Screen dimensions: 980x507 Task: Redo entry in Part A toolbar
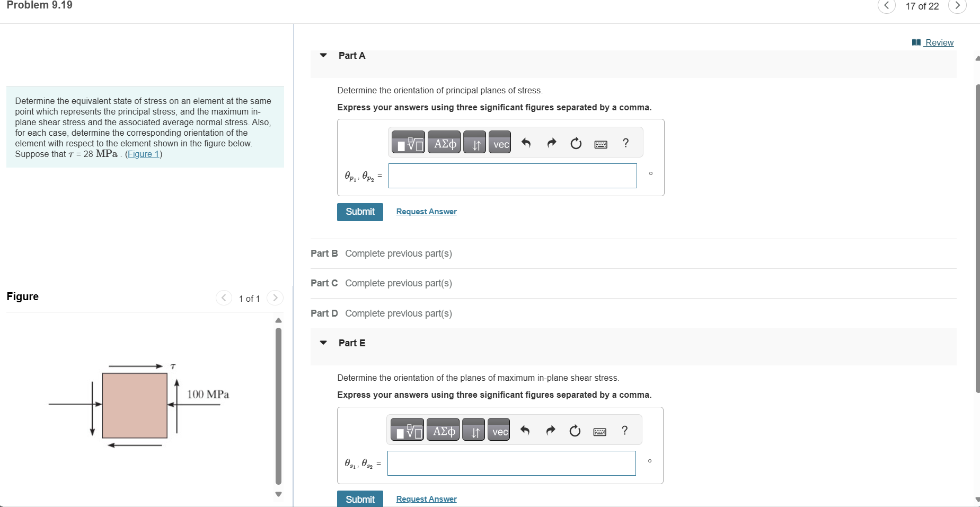tap(551, 143)
